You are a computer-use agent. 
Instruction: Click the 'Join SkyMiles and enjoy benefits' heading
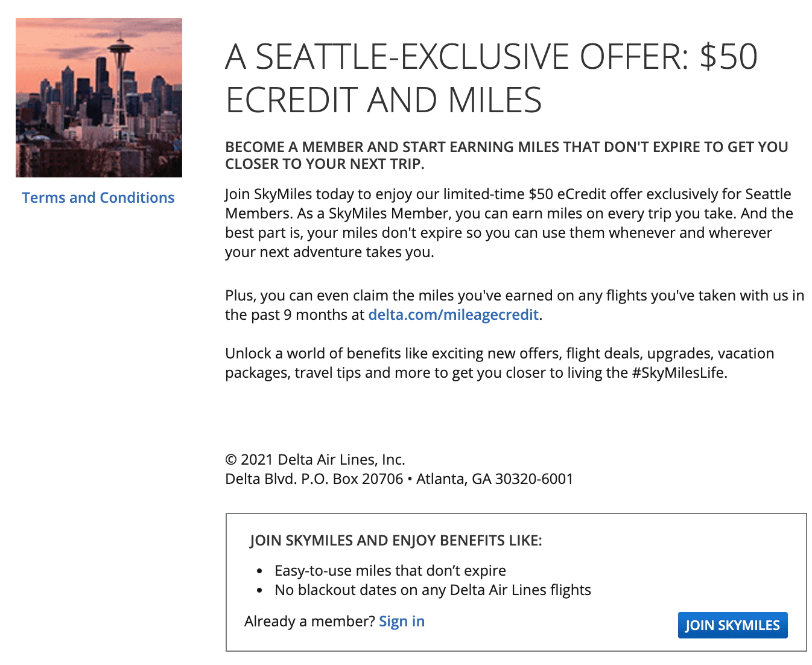tap(396, 541)
